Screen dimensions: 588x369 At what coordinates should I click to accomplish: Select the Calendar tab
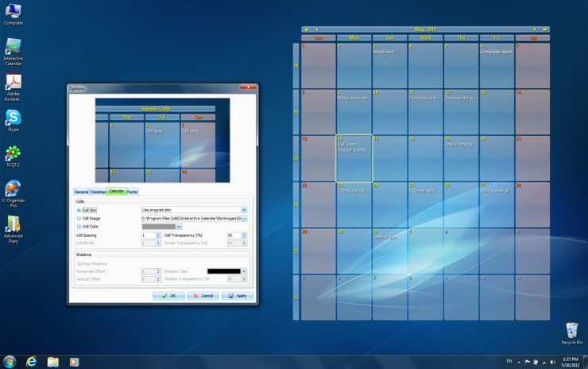pos(116,191)
